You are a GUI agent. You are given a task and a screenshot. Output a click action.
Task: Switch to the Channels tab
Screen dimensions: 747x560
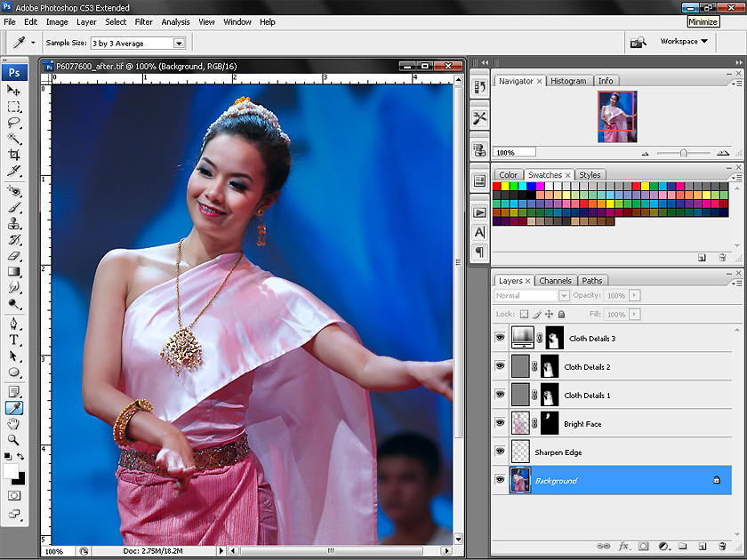pyautogui.click(x=556, y=281)
